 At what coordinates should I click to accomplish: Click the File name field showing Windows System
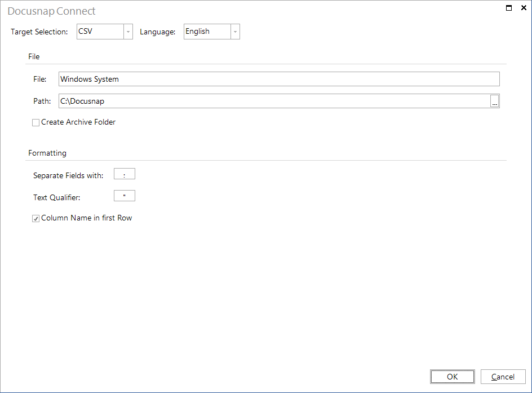(279, 79)
